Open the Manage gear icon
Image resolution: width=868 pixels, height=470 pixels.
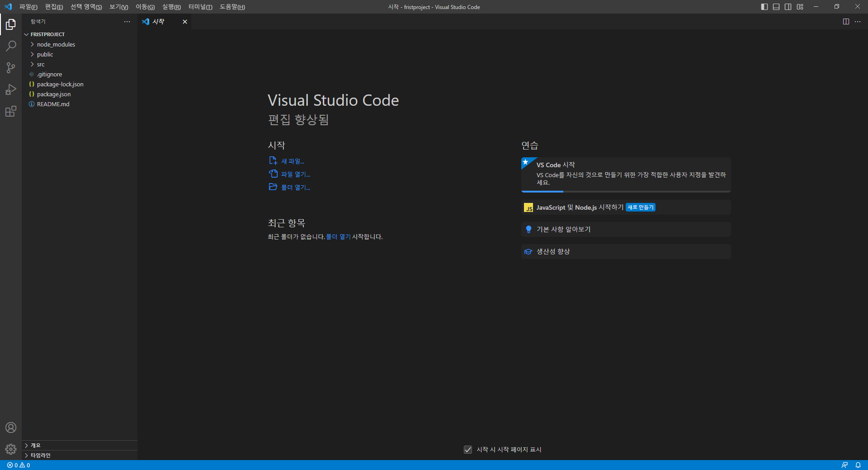[x=11, y=449]
